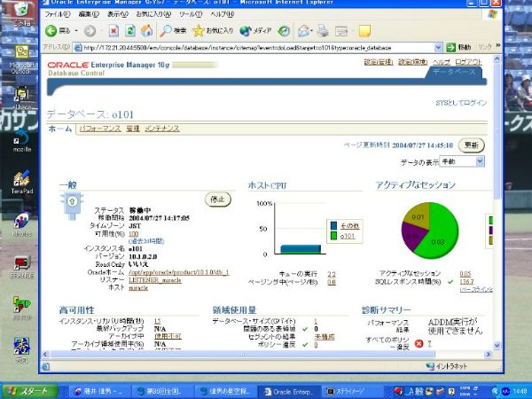Screen dimensions: 532x399
Task: Open Favorites star toolbar button
Action: click(x=213, y=31)
